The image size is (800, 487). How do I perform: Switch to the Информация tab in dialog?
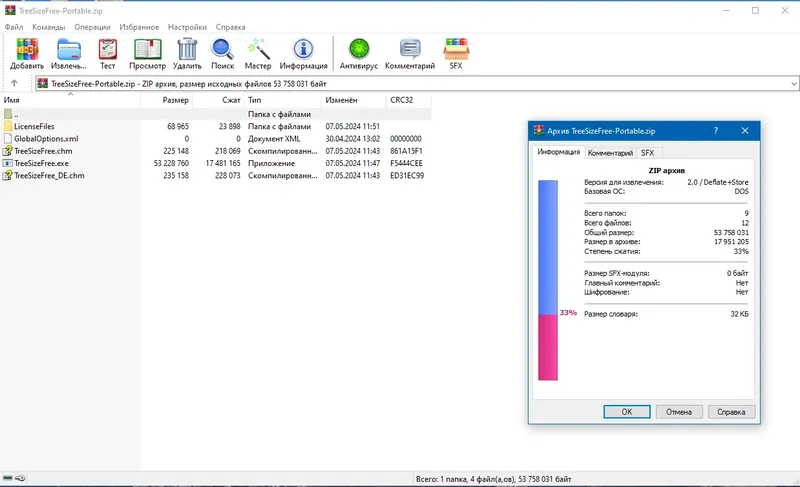(x=559, y=152)
